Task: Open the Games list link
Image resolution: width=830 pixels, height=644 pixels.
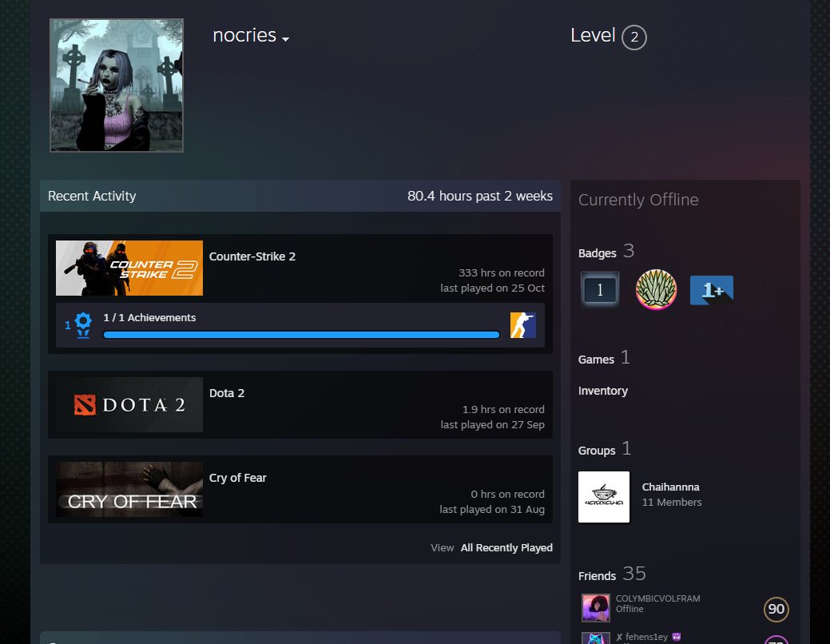Action: (x=596, y=360)
